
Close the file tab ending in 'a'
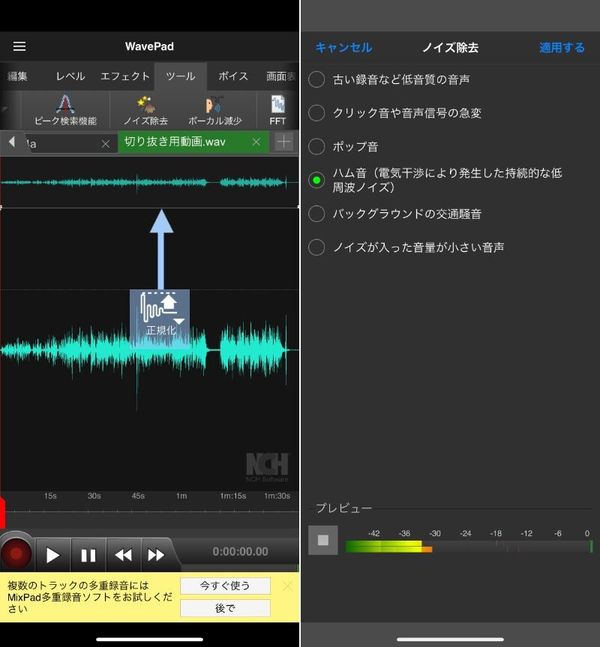(106, 144)
